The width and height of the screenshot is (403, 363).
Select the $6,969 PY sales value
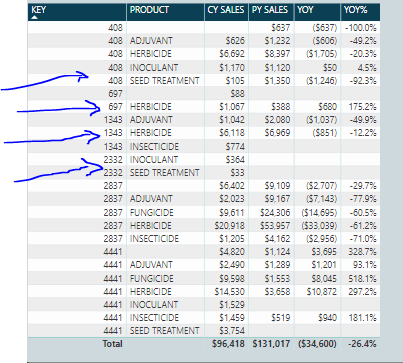(x=277, y=133)
